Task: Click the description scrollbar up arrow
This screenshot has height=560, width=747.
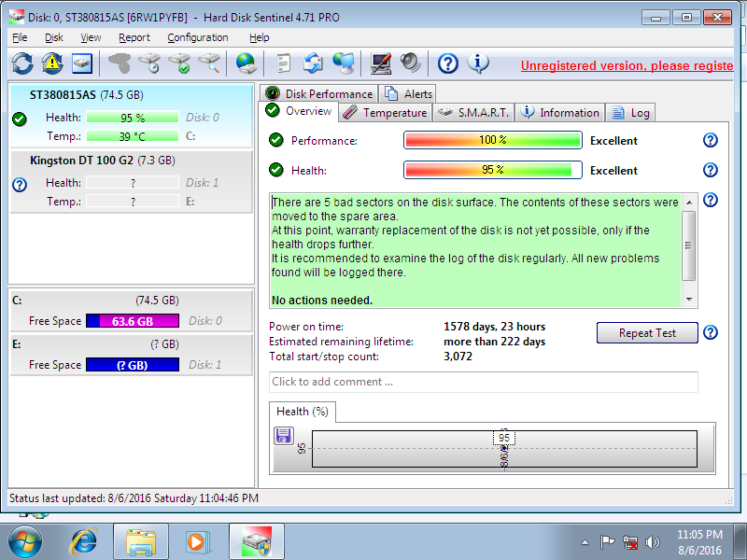Action: click(689, 203)
